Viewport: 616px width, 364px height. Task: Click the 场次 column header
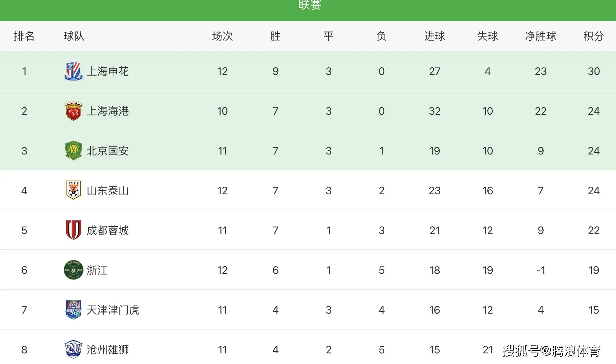point(222,36)
